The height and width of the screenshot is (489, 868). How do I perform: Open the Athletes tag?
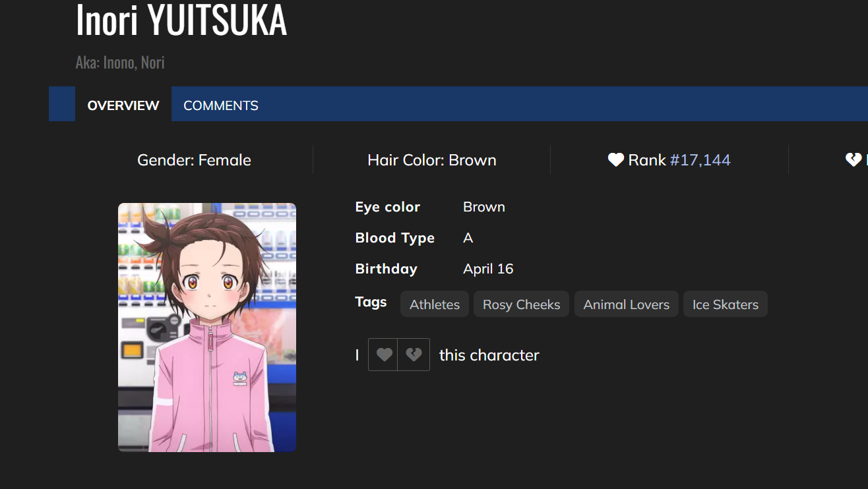[435, 304]
